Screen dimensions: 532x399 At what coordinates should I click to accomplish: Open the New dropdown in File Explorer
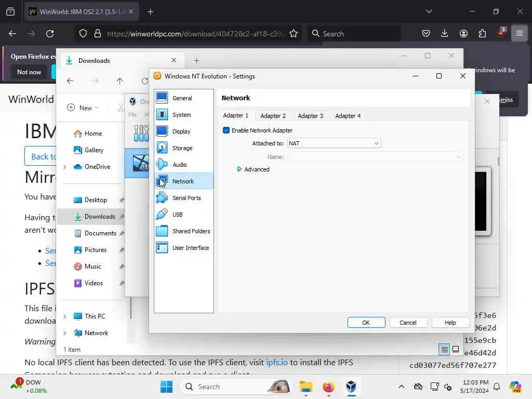coord(83,108)
